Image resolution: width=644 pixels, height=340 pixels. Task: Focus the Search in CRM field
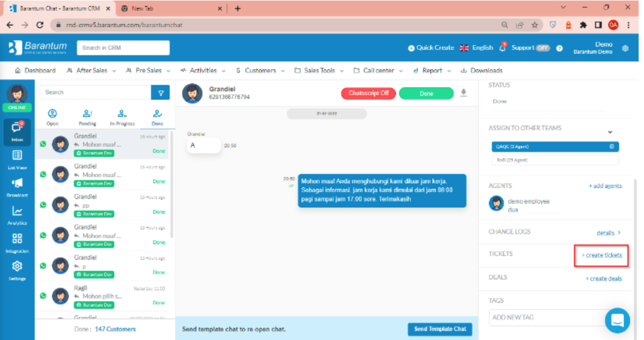(123, 48)
